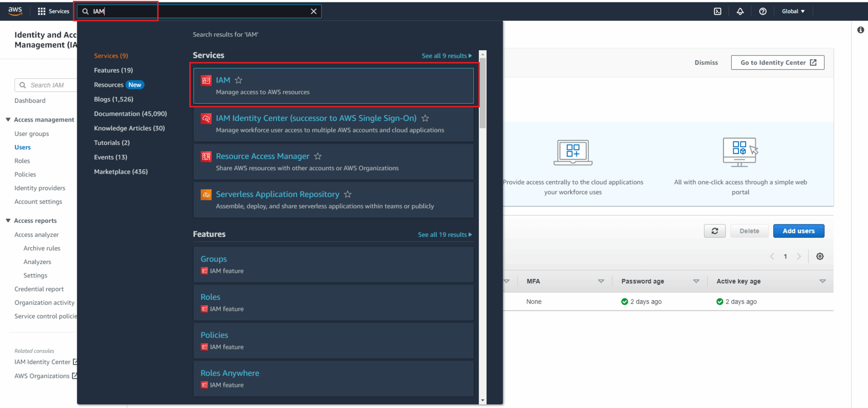Click the search results scrollbar
Viewport: 868px width, 408px height.
click(482, 93)
